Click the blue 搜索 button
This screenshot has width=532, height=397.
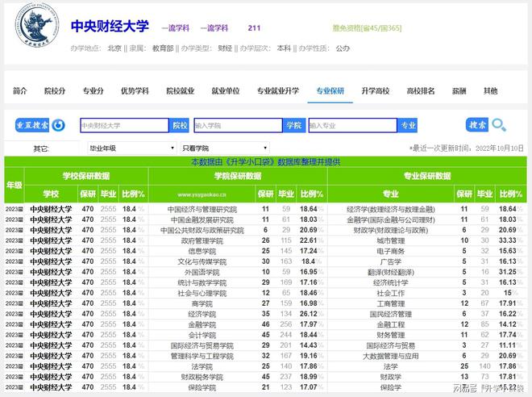477,125
